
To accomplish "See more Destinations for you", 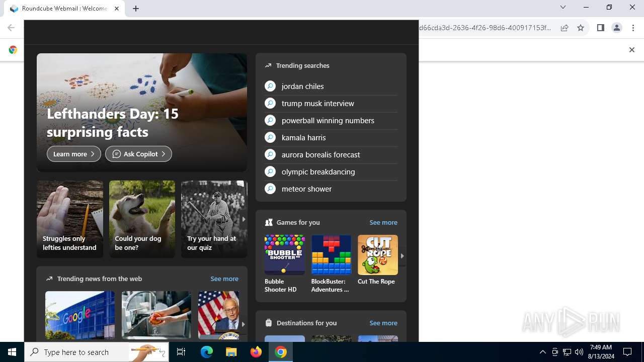I will tap(383, 323).
